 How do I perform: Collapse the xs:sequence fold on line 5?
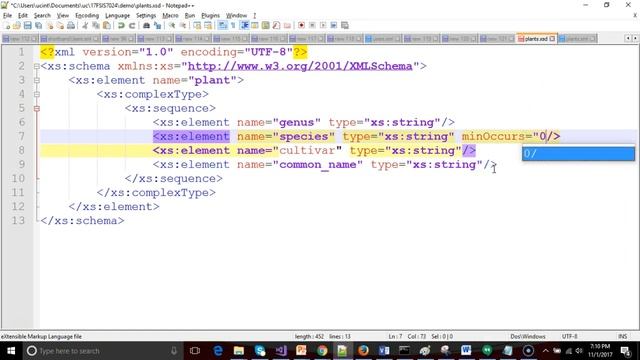[37, 108]
